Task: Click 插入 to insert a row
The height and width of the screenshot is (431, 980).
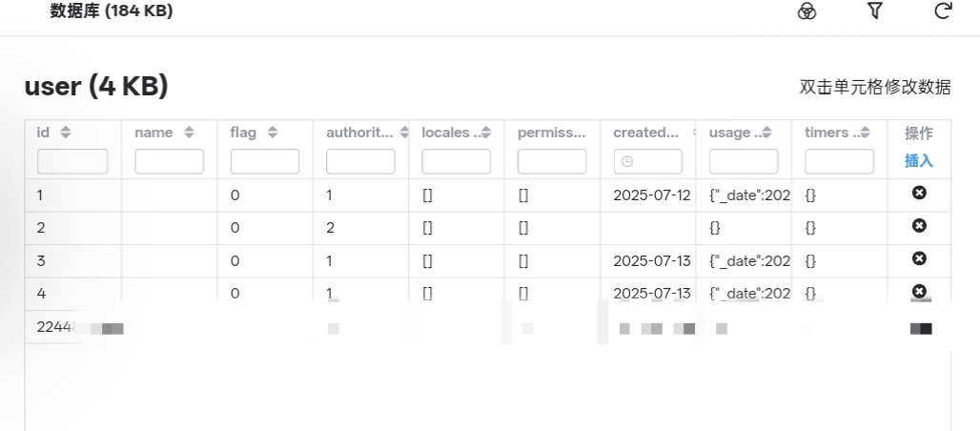Action: tap(919, 161)
